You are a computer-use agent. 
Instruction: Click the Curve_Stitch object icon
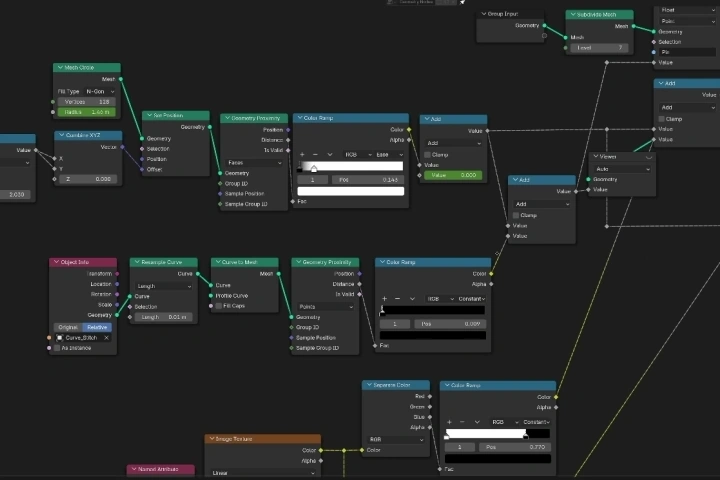59,338
